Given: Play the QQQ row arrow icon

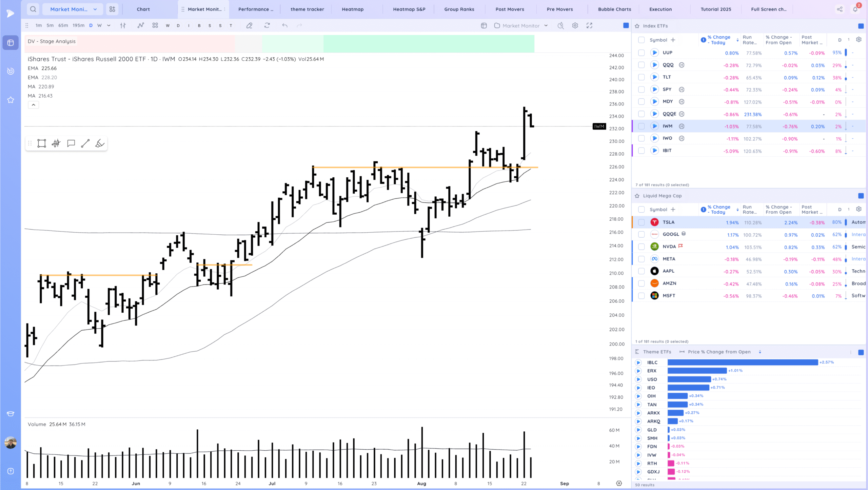Looking at the screenshot, I should [654, 65].
